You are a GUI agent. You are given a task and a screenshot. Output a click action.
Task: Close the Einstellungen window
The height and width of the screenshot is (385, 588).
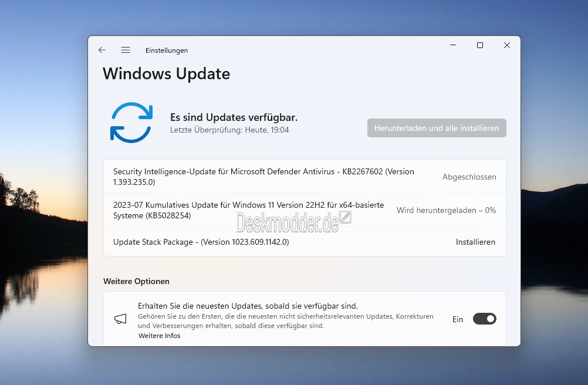pyautogui.click(x=507, y=45)
